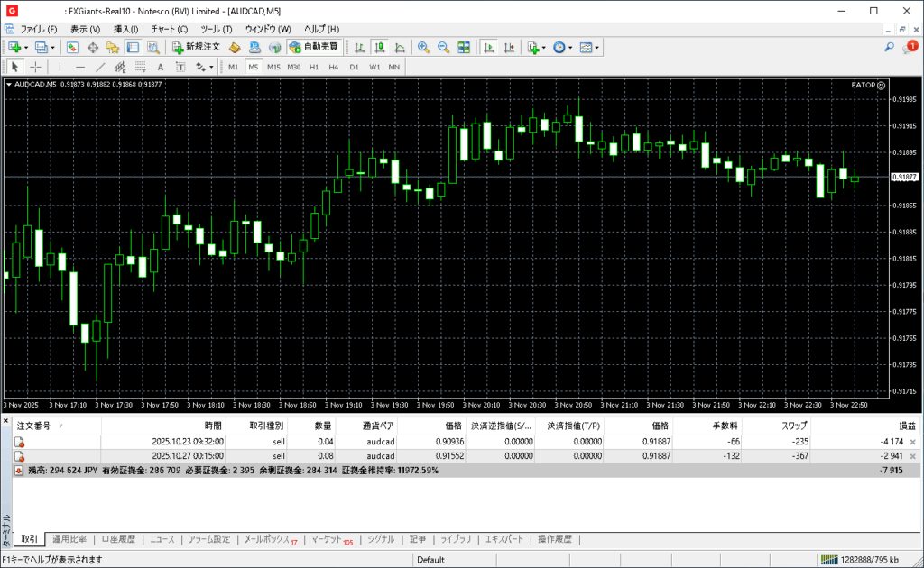The image size is (924, 568).
Task: Pick the text label tool
Action: coord(161,67)
